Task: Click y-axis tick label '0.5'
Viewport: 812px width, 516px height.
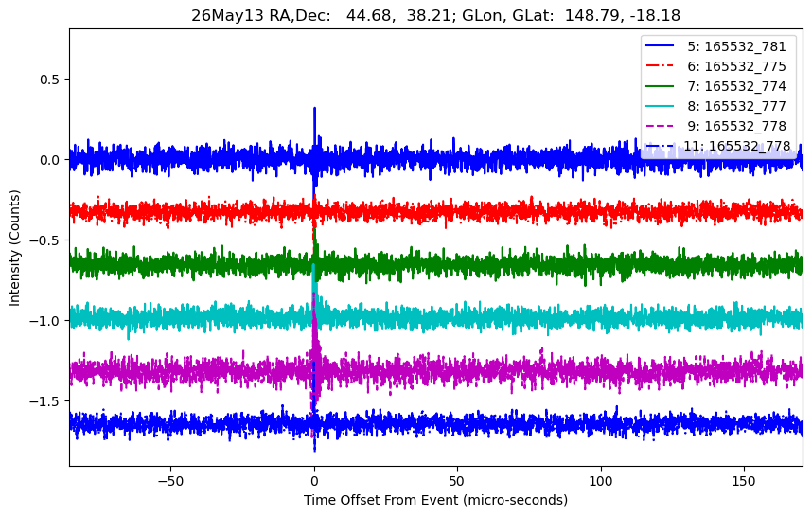Action: click(x=50, y=80)
